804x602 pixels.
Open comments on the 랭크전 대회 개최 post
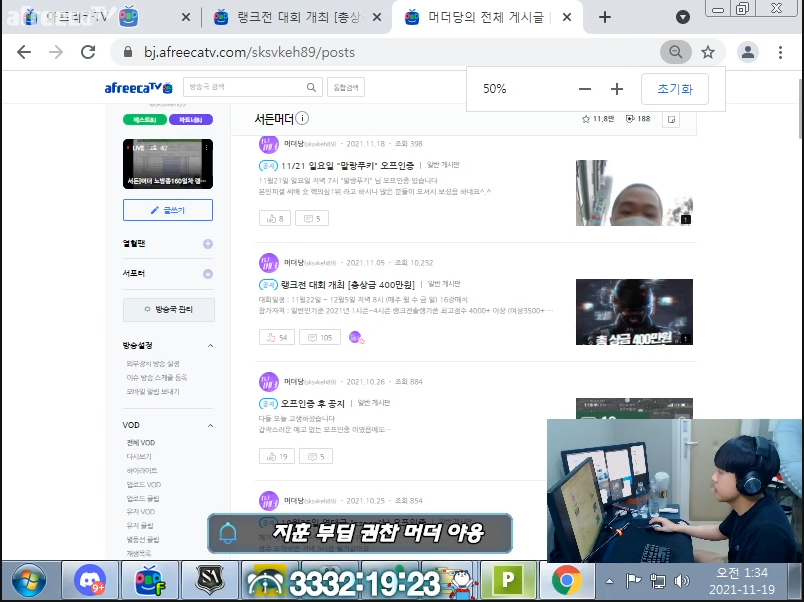click(320, 338)
